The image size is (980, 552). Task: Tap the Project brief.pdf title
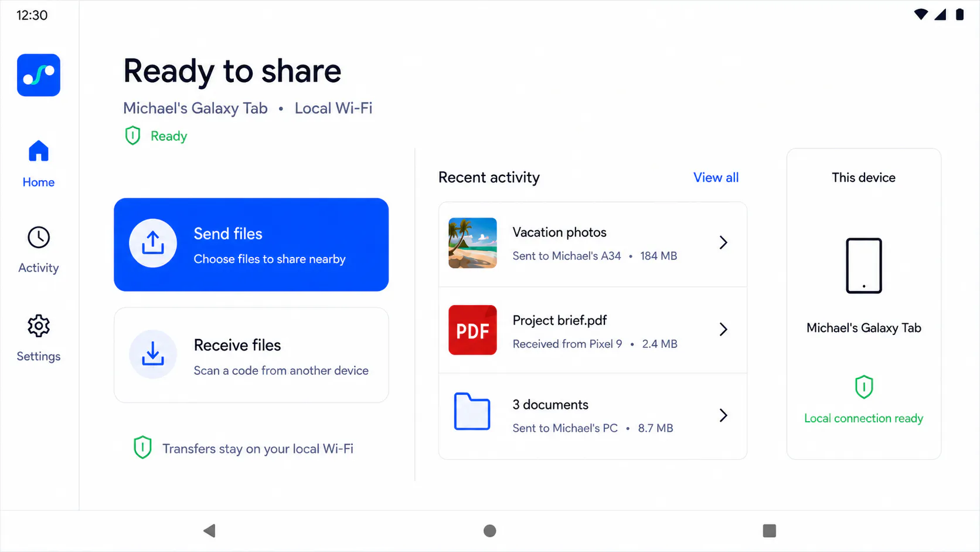[x=559, y=320]
